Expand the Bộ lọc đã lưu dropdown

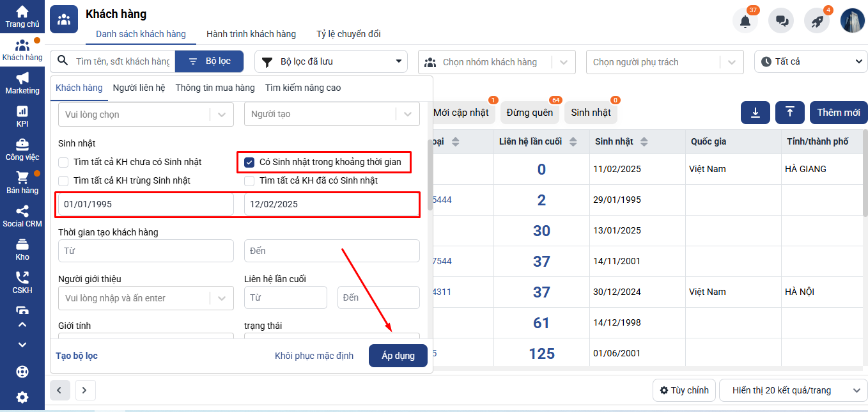pos(331,62)
